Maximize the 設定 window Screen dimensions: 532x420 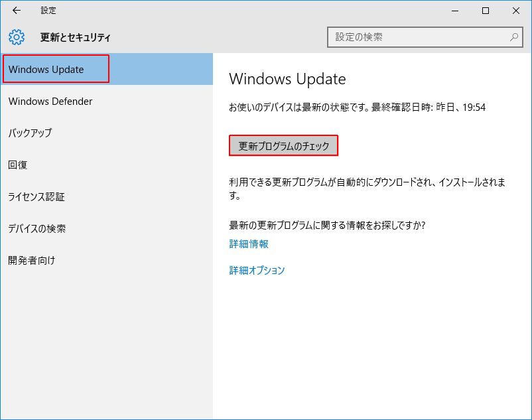486,11
